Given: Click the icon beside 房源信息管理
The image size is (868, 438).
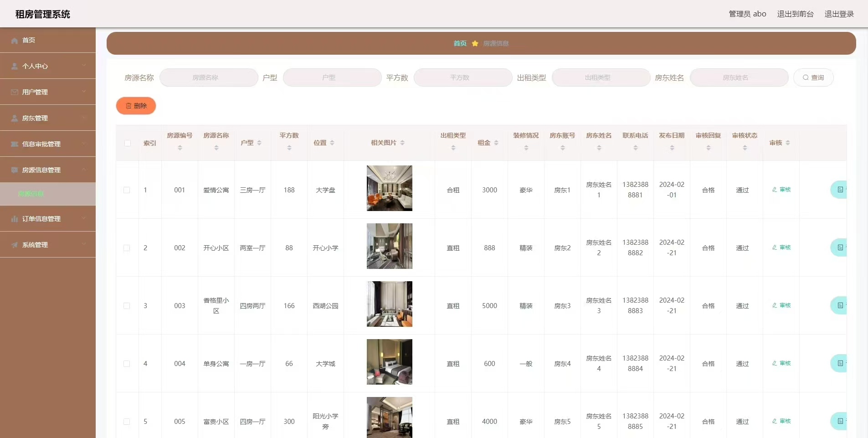Looking at the screenshot, I should pyautogui.click(x=15, y=170).
